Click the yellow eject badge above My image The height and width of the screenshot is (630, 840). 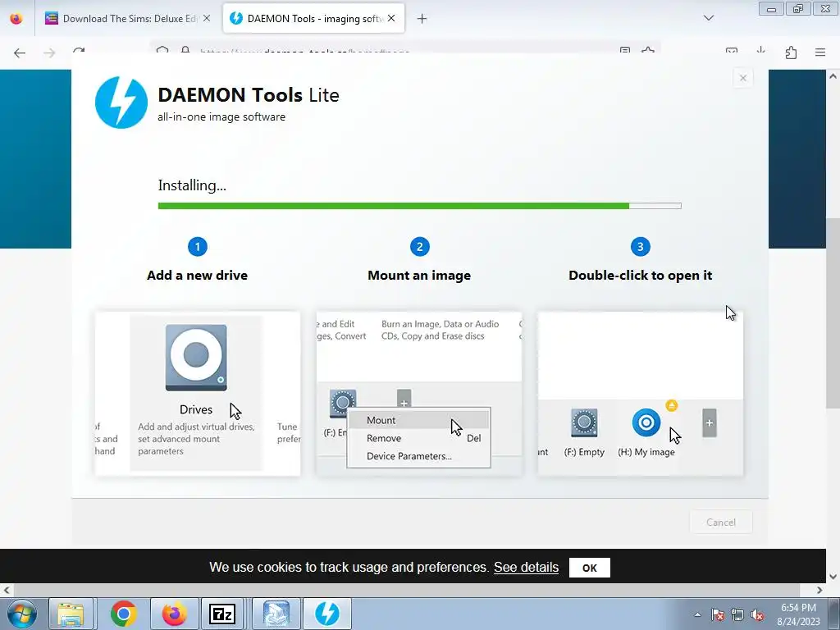[x=671, y=405]
